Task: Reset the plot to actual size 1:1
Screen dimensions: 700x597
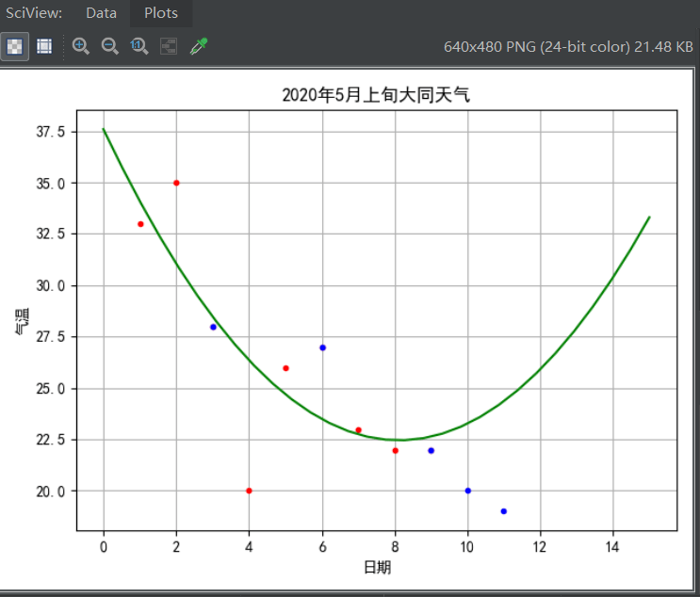Action: click(x=139, y=46)
